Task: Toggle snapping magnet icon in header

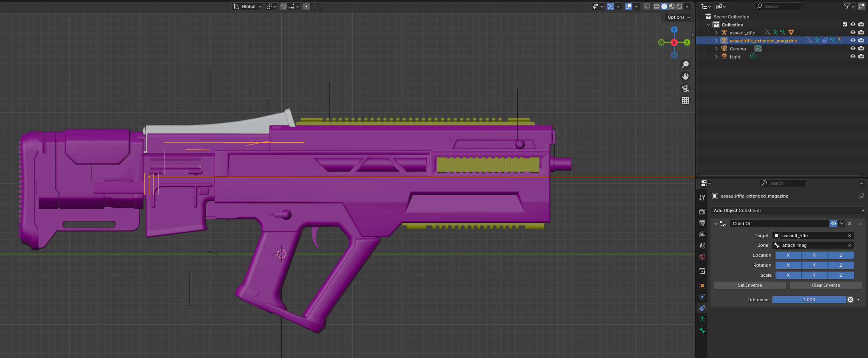Action: 283,6
